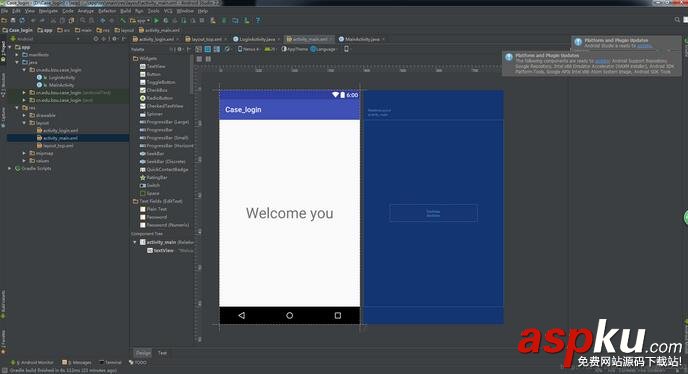Click the search magnifier icon

(677, 20)
